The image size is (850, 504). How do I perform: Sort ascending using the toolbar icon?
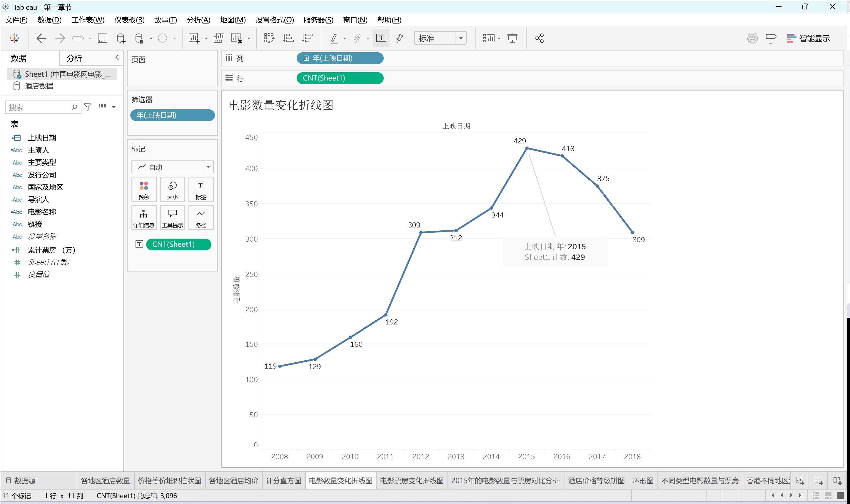pyautogui.click(x=288, y=38)
